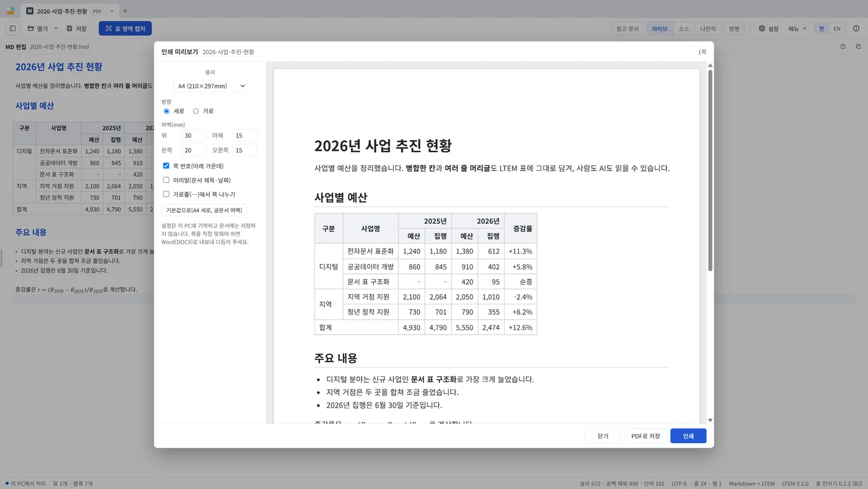Click the app logo icon at top-left
868x489 pixels.
[x=10, y=11]
